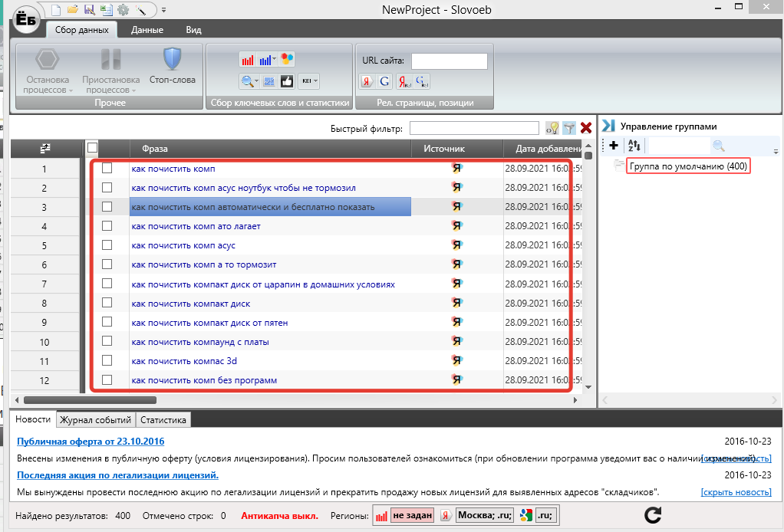The image size is (784, 532).
Task: Collapse the Управление группами panel arrow icon
Action: 608,126
